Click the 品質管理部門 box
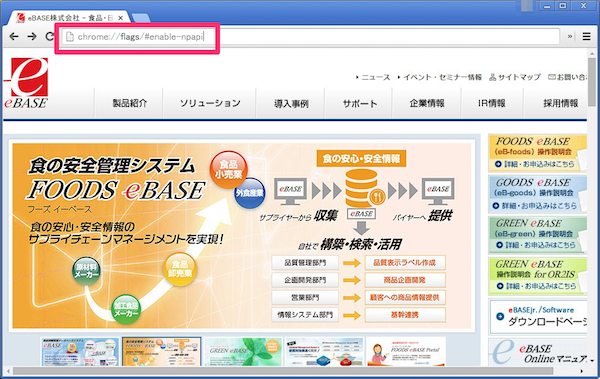This screenshot has width=600, height=379. tap(305, 263)
